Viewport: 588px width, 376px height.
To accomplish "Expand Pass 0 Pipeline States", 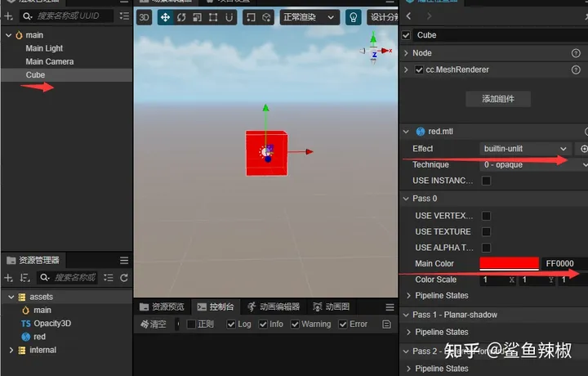I will (409, 296).
